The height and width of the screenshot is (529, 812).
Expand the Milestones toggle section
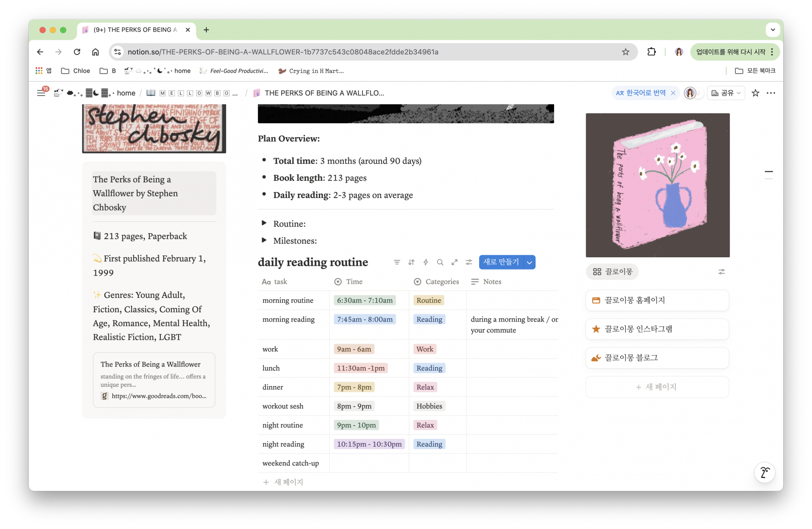[x=264, y=240]
